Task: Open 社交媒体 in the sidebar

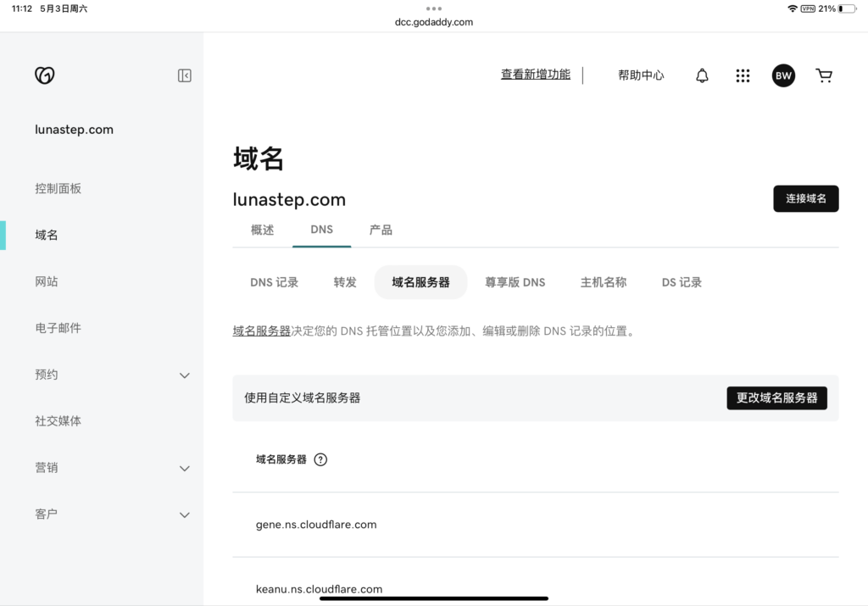Action: point(58,421)
